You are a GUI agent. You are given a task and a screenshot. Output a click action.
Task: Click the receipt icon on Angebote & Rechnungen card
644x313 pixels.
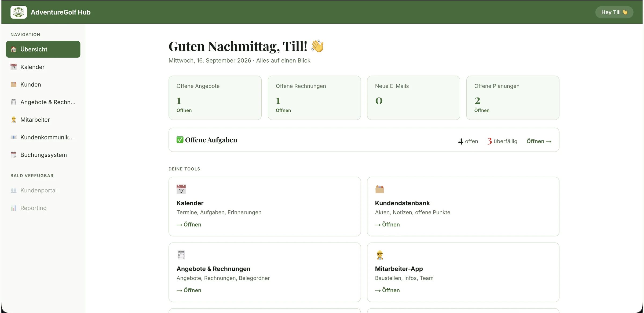[181, 255]
